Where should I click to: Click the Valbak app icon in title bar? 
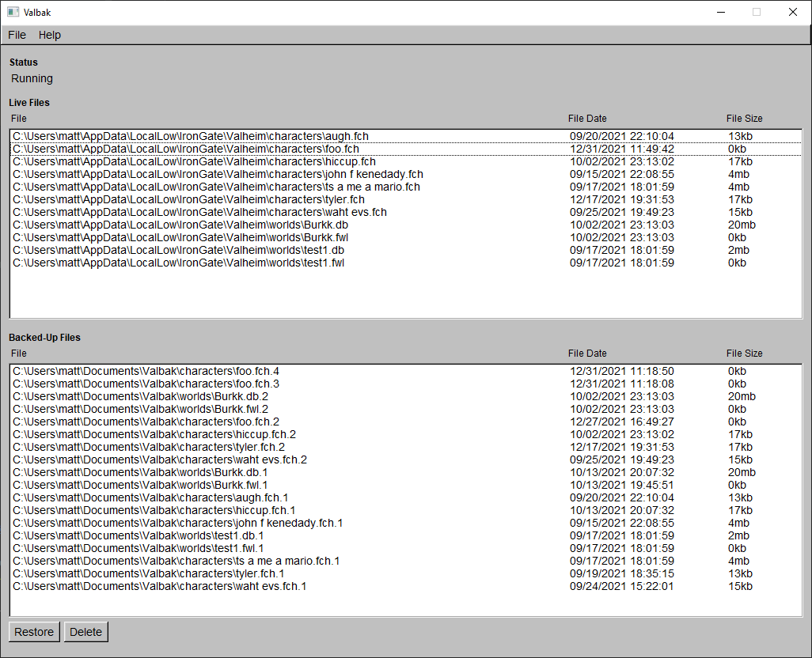pos(13,12)
